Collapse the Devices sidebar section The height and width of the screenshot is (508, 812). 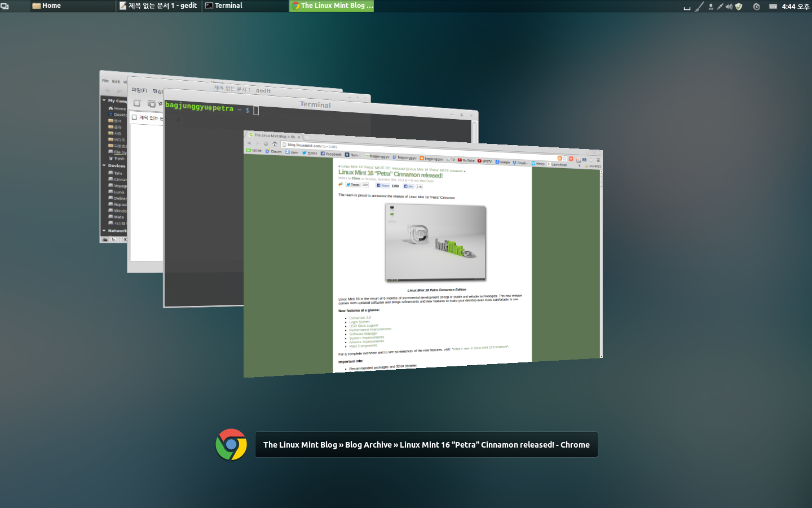pyautogui.click(x=104, y=165)
